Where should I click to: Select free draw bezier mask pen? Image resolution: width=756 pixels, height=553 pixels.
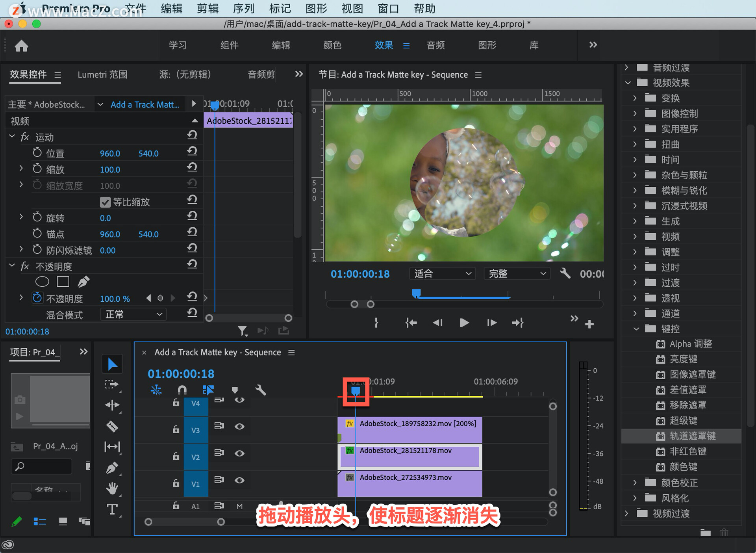pos(83,282)
